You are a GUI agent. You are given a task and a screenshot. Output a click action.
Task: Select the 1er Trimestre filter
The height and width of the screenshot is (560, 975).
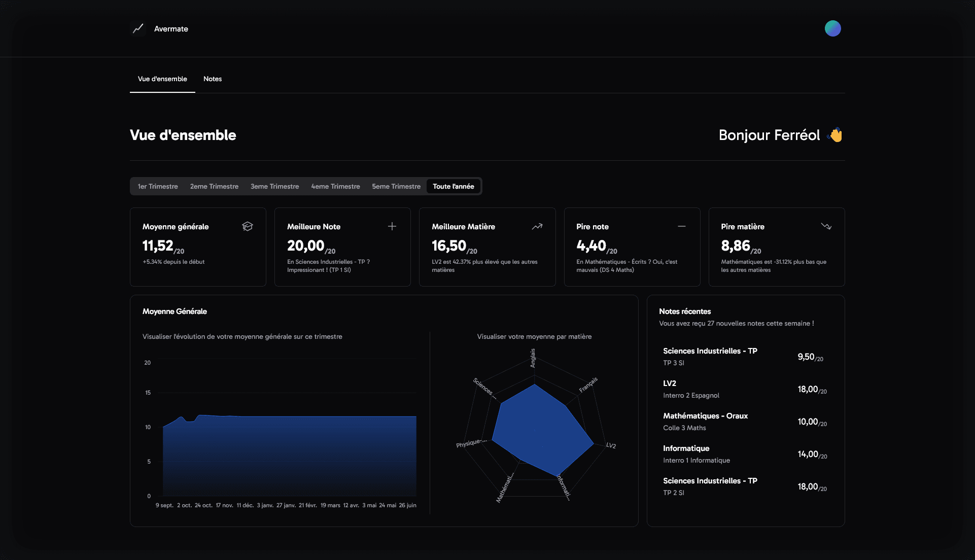[x=157, y=186]
